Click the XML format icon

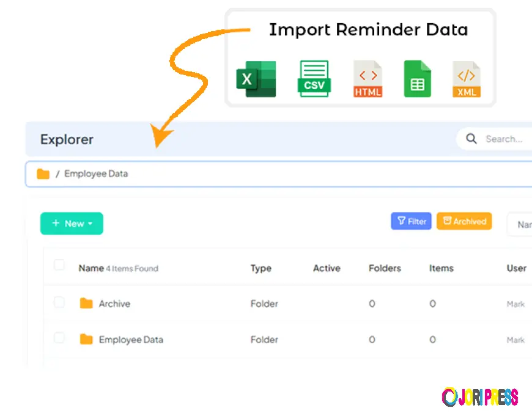(x=466, y=78)
